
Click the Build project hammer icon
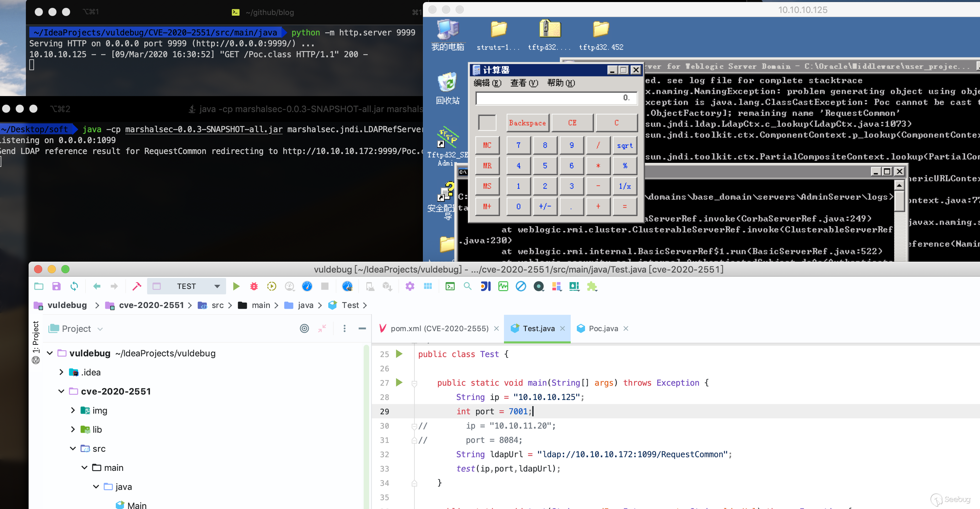click(137, 286)
